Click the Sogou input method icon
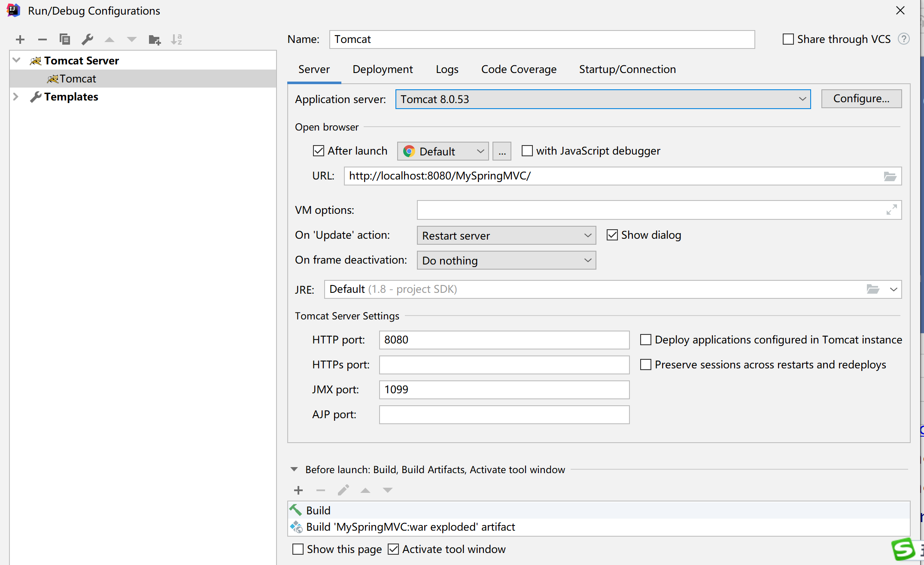Viewport: 924px width, 565px height. click(904, 550)
